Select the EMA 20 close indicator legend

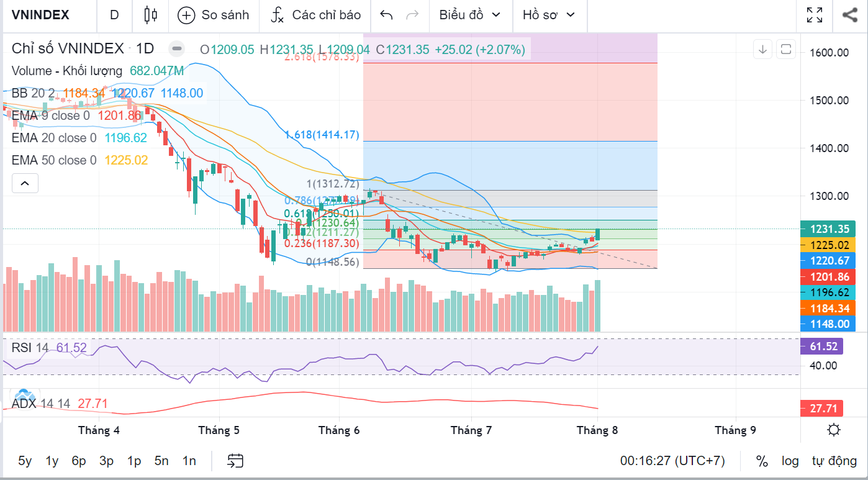point(54,138)
